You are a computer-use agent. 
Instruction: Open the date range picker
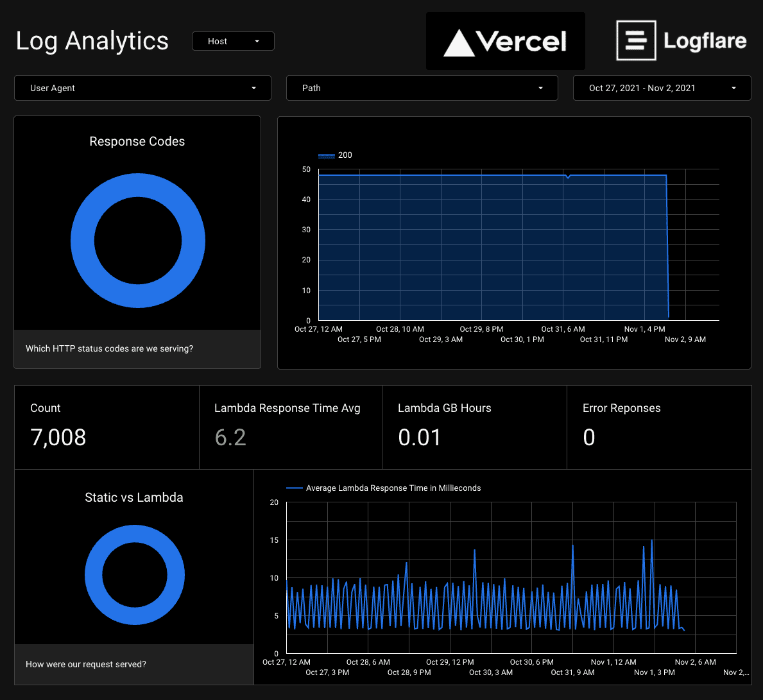pyautogui.click(x=662, y=88)
